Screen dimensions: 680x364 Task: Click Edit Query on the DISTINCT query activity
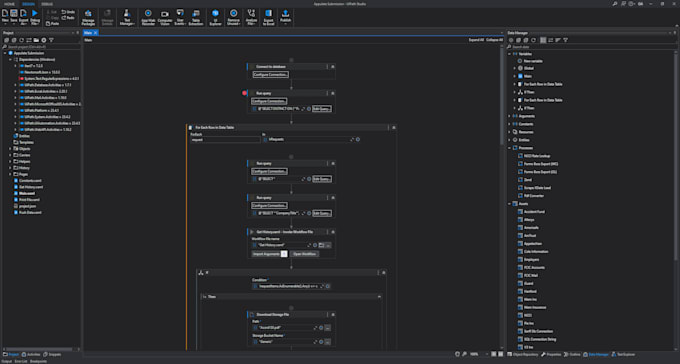tap(322, 109)
